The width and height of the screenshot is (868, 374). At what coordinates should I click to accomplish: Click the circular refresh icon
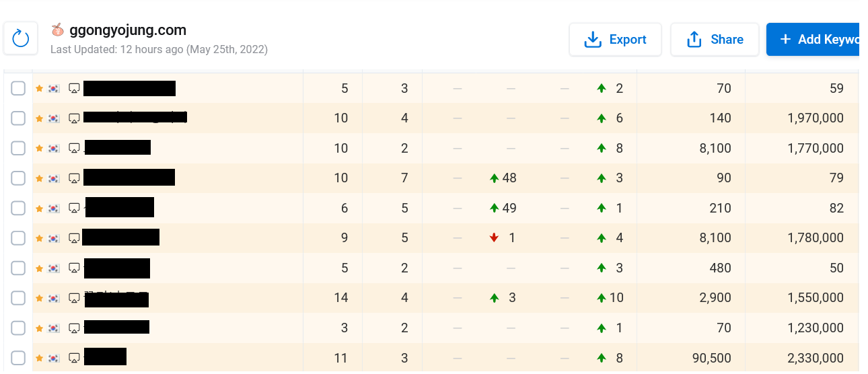(x=21, y=39)
